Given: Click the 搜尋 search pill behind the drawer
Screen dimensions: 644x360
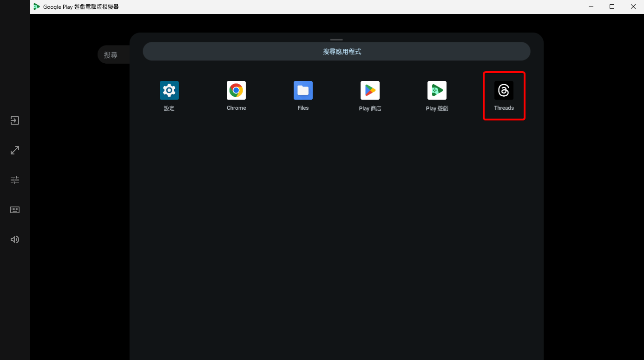Looking at the screenshot, I should pos(112,54).
